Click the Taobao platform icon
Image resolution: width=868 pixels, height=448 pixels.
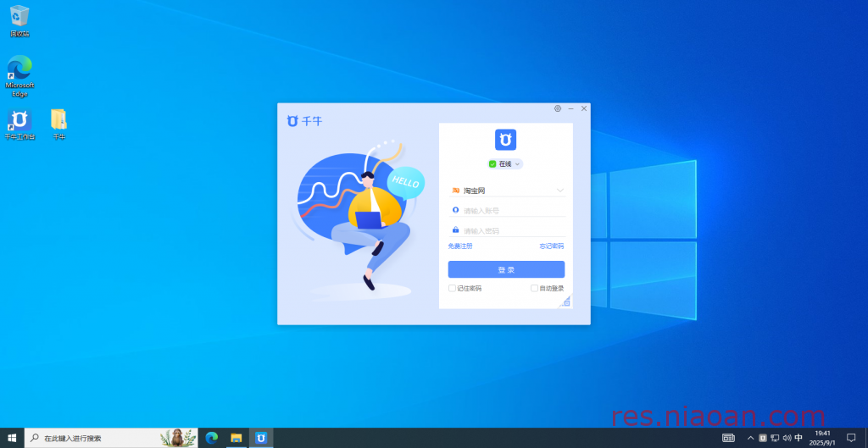(455, 191)
